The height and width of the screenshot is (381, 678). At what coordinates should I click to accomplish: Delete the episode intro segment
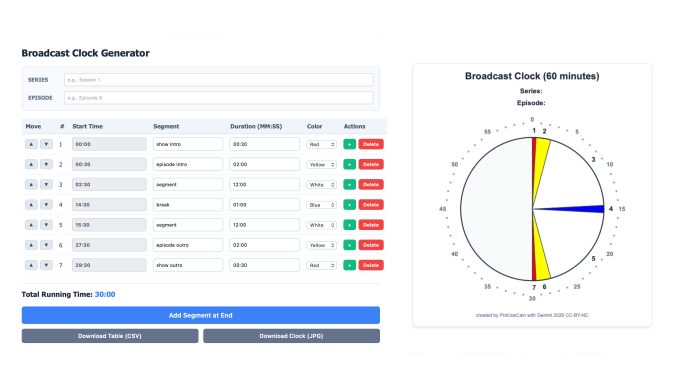coord(371,164)
